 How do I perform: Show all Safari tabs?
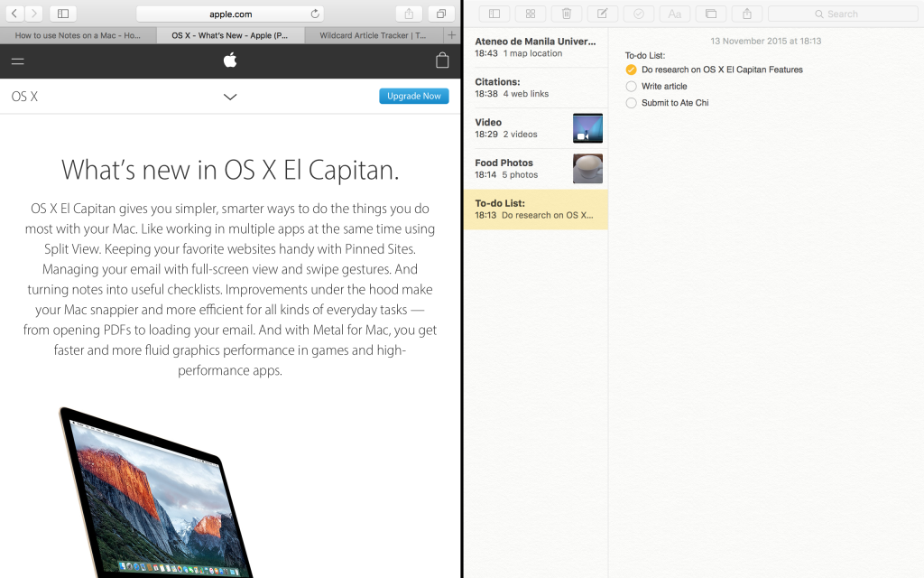pyautogui.click(x=440, y=14)
